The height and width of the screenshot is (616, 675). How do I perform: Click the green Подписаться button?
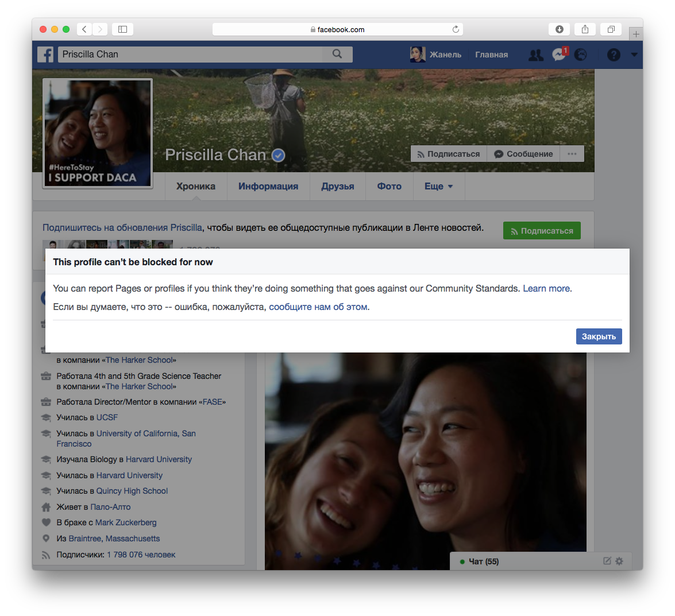click(542, 231)
